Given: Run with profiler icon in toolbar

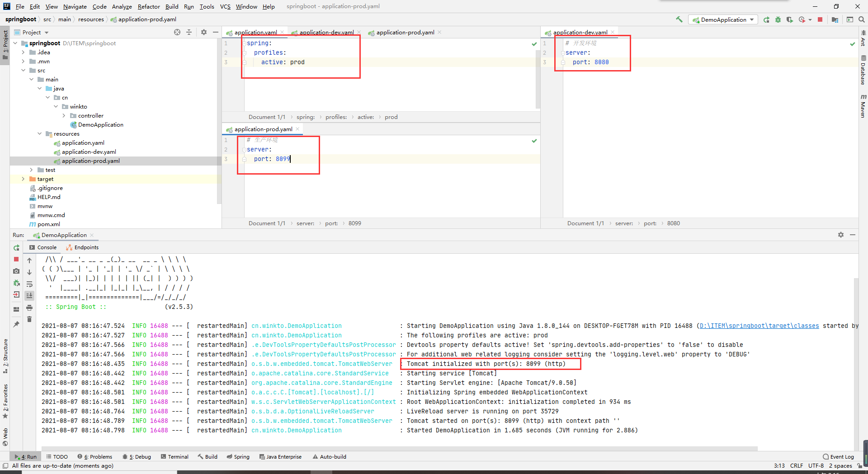Looking at the screenshot, I should pyautogui.click(x=802, y=19).
